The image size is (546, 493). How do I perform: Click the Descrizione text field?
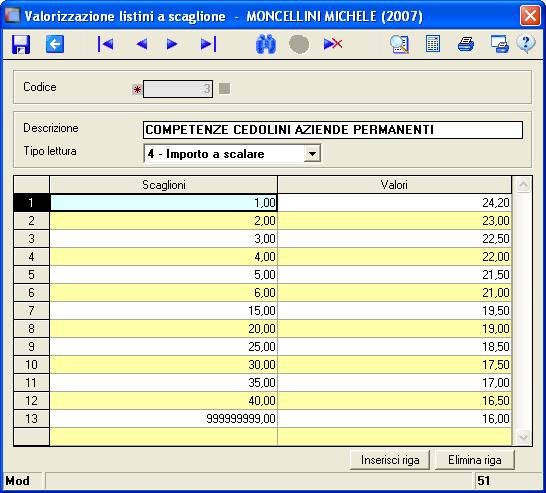(x=333, y=130)
